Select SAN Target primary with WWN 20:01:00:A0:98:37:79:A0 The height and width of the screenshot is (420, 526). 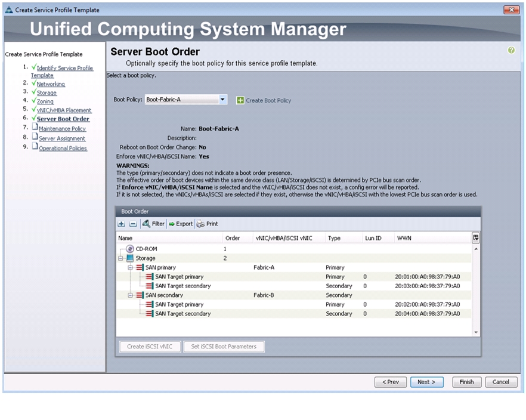tap(293, 277)
